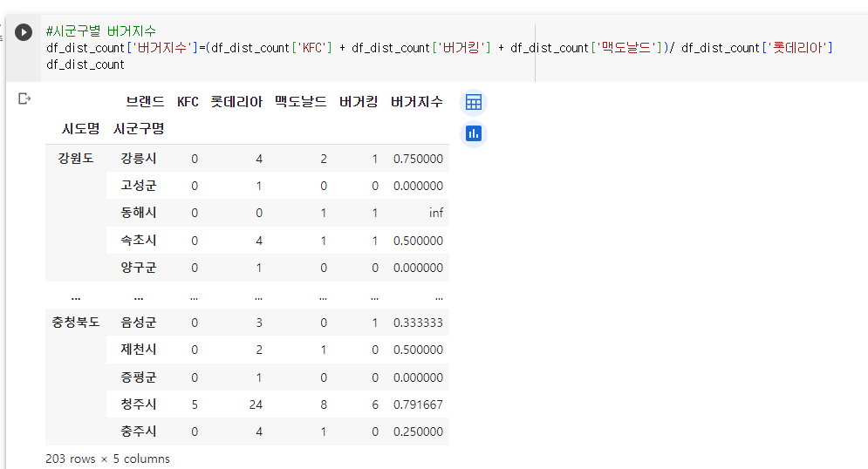Open the interactive table view icon
The image size is (868, 469).
474,102
